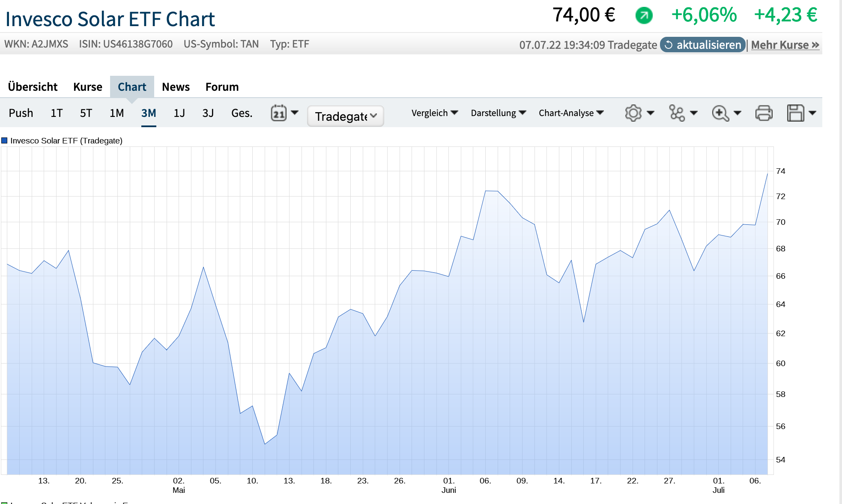The width and height of the screenshot is (842, 504).
Task: Open the calendar date picker icon
Action: click(279, 113)
